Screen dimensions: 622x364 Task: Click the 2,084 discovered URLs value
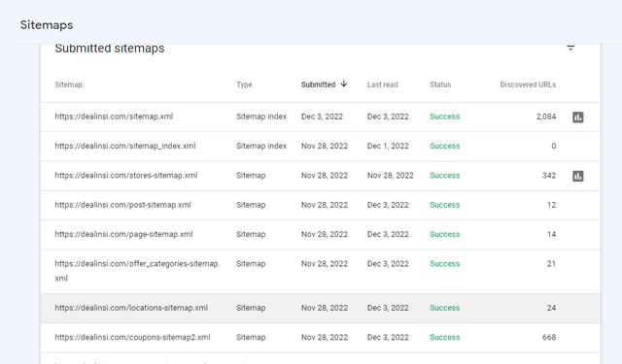tap(546, 116)
